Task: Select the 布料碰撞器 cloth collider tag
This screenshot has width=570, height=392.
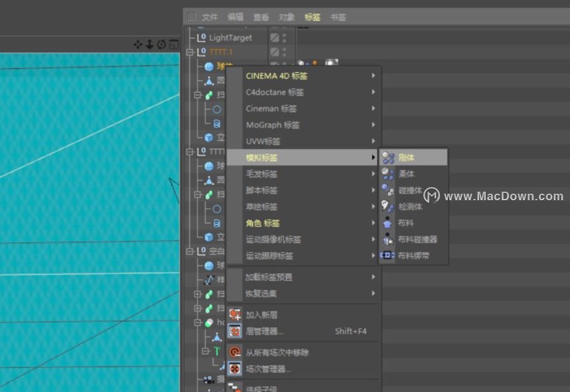Action: [413, 239]
